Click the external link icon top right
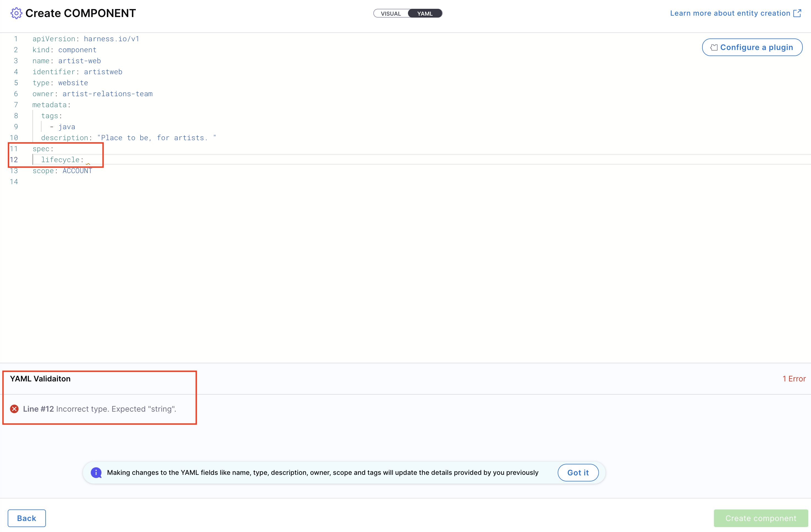Image resolution: width=811 pixels, height=532 pixels. 797,13
